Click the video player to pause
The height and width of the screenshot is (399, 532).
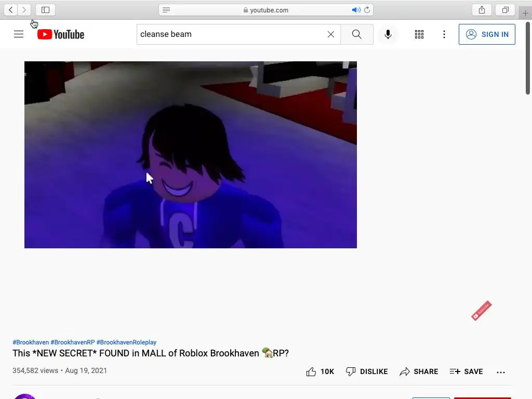click(x=191, y=155)
